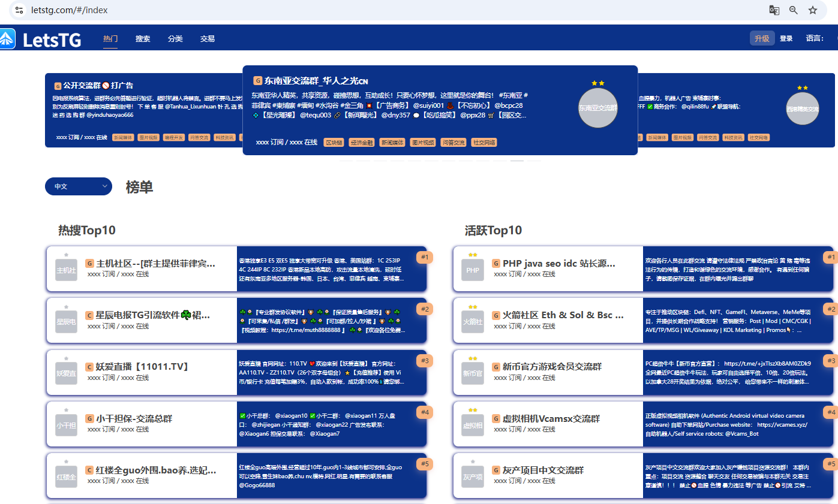Click the 活跃Top10 section heading
The image size is (838, 504).
(493, 230)
